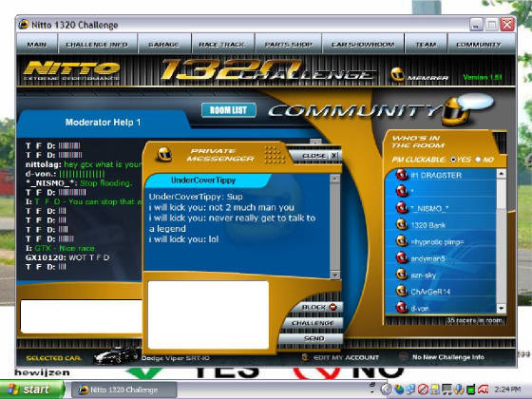Click the "Moderator Help 1" room title
This screenshot has width=532, height=399.
(103, 123)
